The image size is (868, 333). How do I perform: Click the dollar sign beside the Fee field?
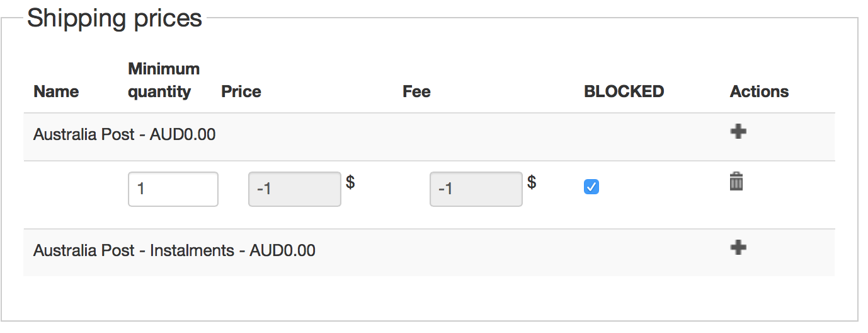(x=532, y=182)
